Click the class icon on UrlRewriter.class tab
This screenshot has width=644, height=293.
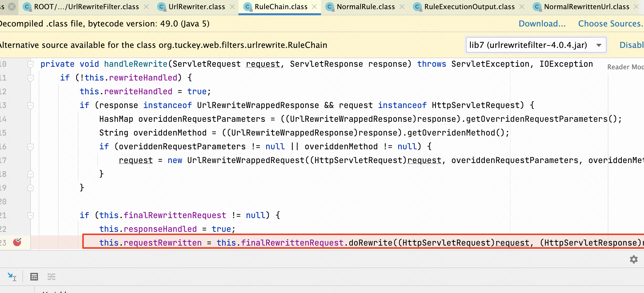(162, 7)
